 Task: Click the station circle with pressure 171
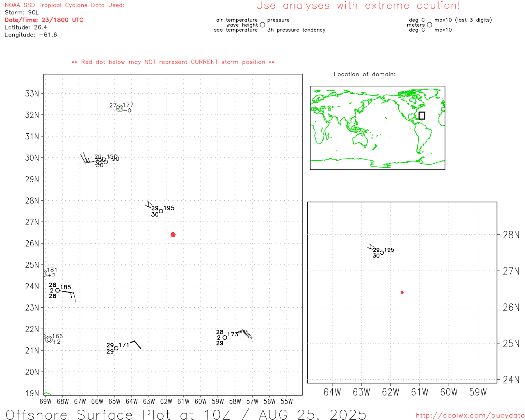click(116, 348)
